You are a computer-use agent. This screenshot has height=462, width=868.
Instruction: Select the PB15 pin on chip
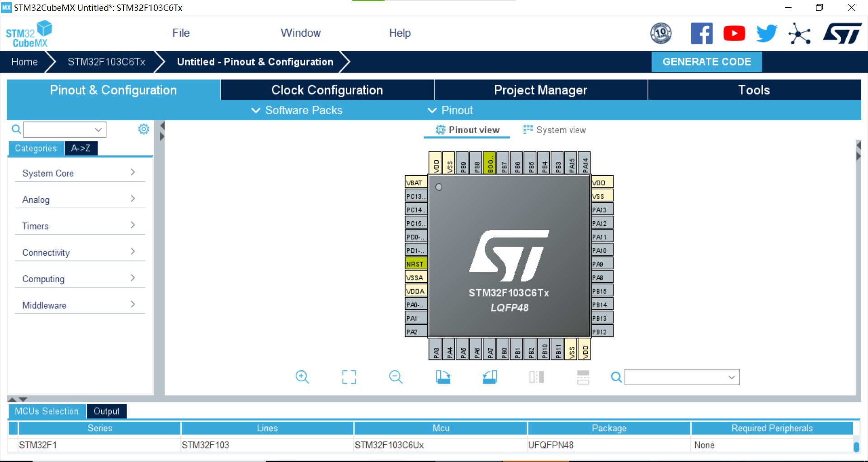[x=603, y=291]
